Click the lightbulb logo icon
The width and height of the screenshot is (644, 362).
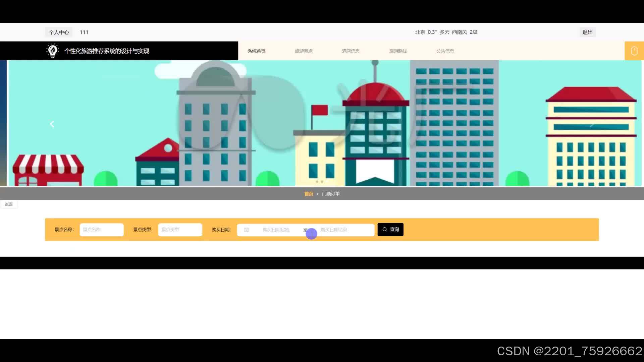click(x=52, y=51)
